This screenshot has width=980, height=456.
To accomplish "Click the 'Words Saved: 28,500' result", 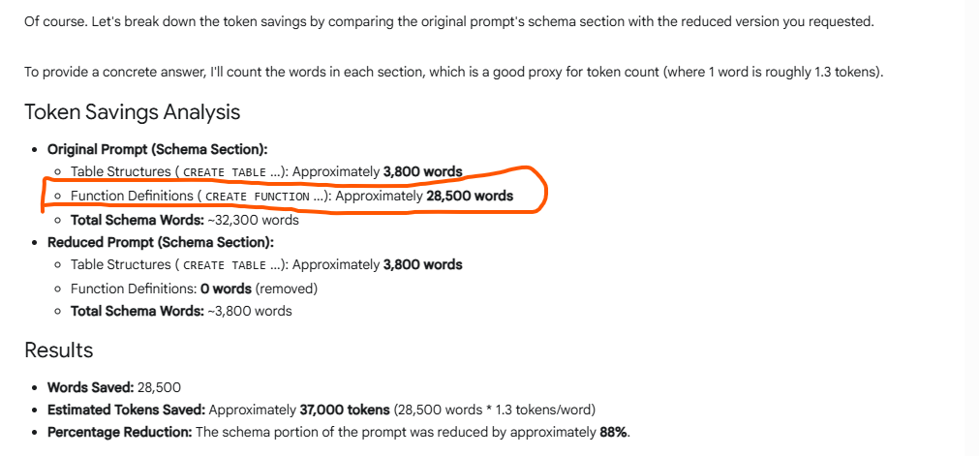I will (x=114, y=387).
